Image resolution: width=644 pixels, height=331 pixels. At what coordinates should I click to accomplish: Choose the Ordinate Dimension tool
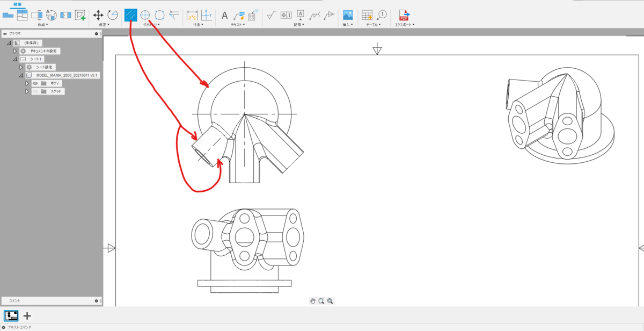click(206, 15)
